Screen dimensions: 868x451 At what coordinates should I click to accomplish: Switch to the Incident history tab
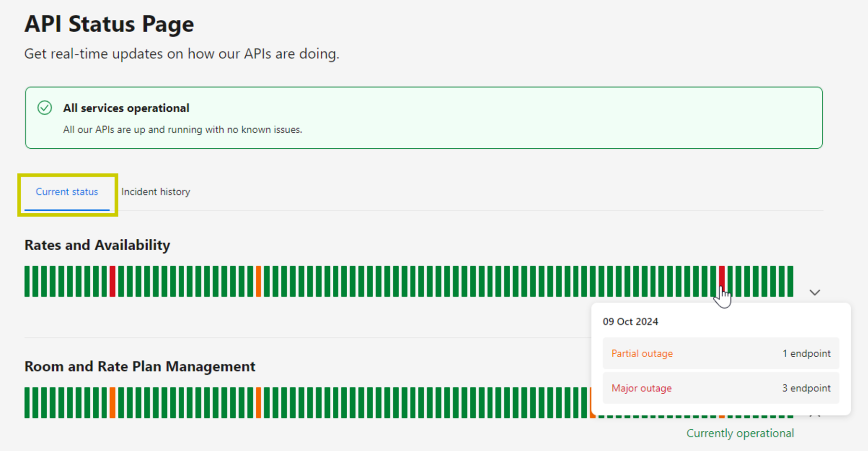(x=155, y=192)
